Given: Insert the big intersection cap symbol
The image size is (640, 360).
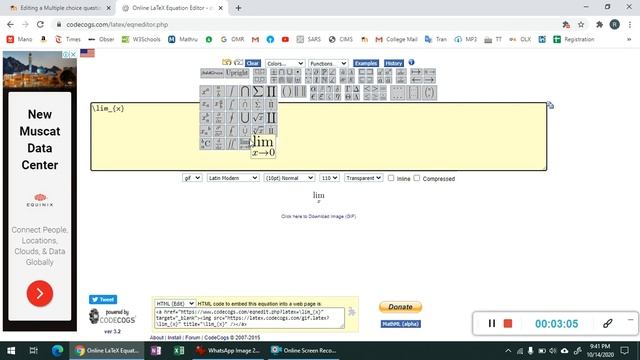Looking at the screenshot, I should [x=245, y=91].
